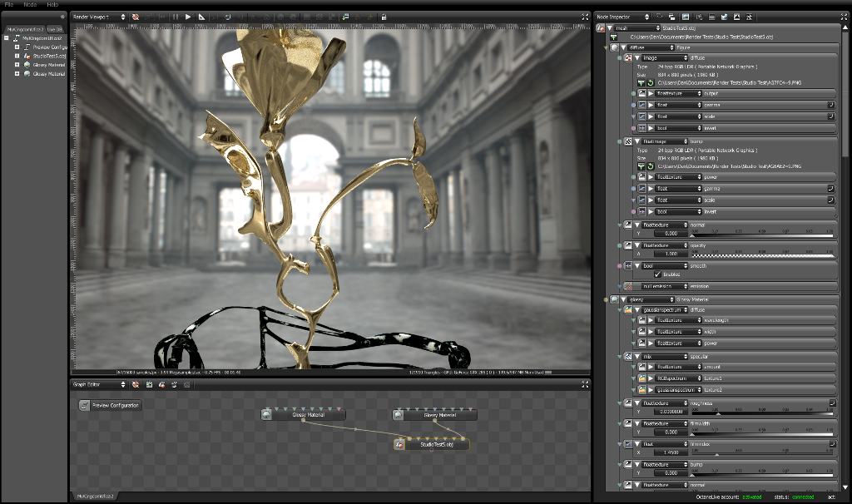Start the render with the play button
The height and width of the screenshot is (504, 852).
point(188,17)
